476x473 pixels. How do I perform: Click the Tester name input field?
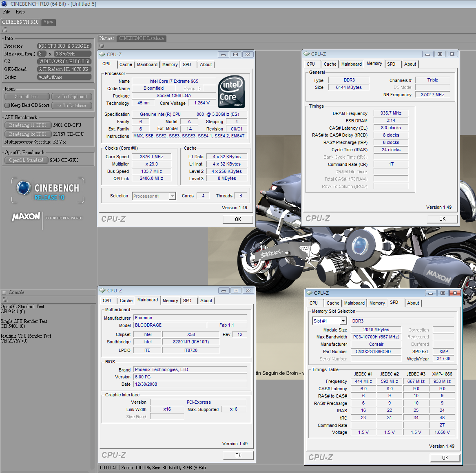pyautogui.click(x=64, y=77)
